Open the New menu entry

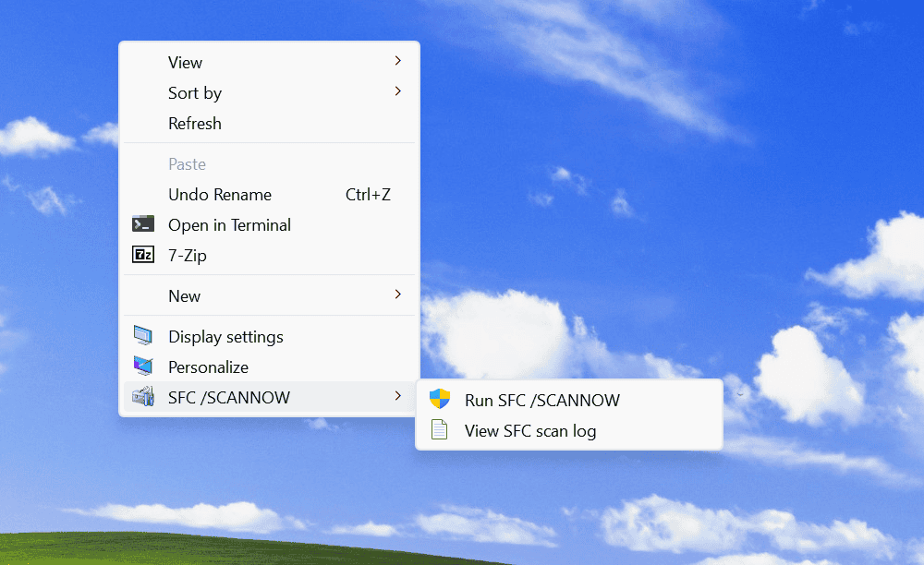tap(269, 295)
